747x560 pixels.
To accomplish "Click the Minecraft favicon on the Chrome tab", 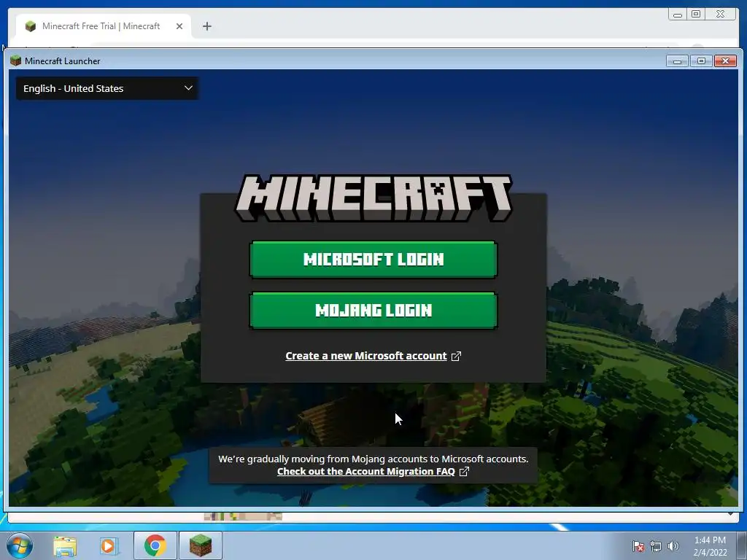I will point(31,26).
